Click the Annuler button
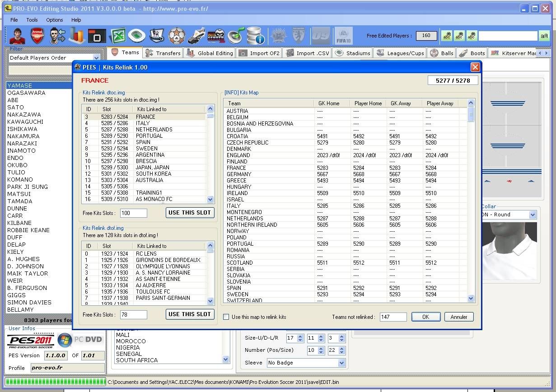 pos(459,317)
